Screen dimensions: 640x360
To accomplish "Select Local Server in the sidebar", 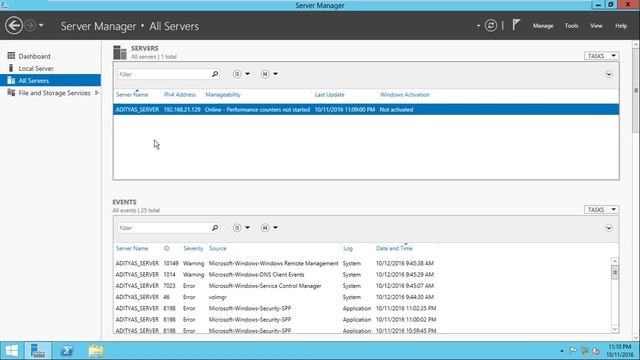I will tap(36, 69).
